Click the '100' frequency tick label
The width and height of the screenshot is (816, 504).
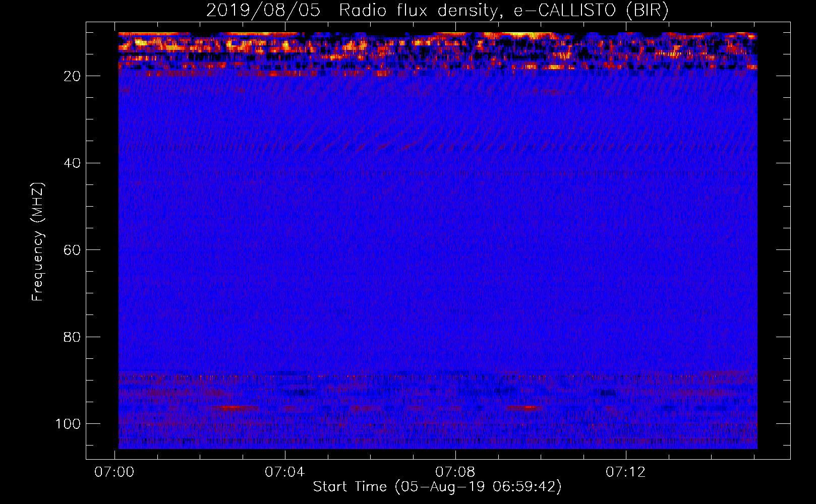(68, 424)
